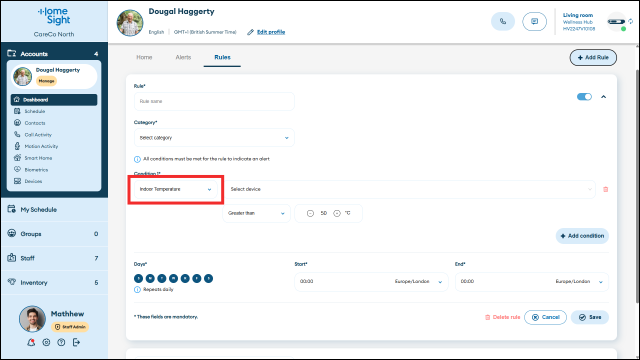Open help question mark icon

61,342
